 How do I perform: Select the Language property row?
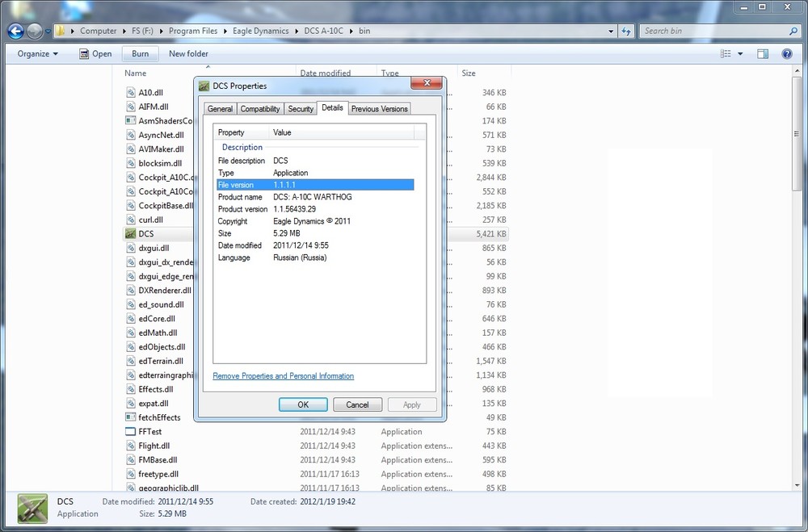pos(315,258)
